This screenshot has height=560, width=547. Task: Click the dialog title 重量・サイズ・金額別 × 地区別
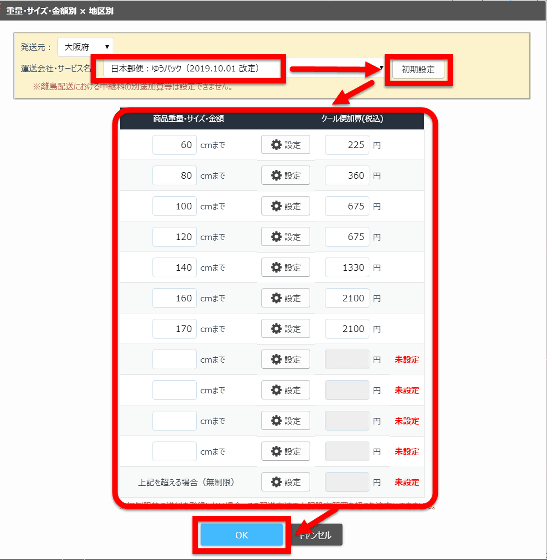60,11
